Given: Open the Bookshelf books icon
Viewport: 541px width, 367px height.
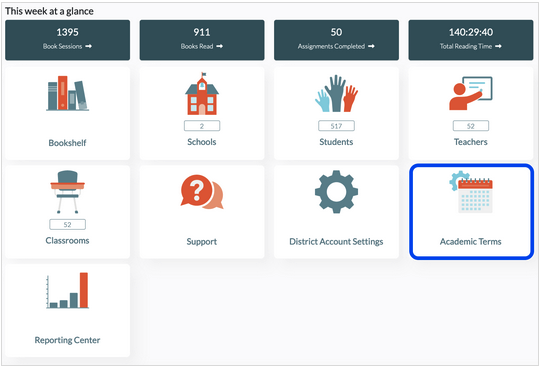Looking at the screenshot, I should 68,93.
